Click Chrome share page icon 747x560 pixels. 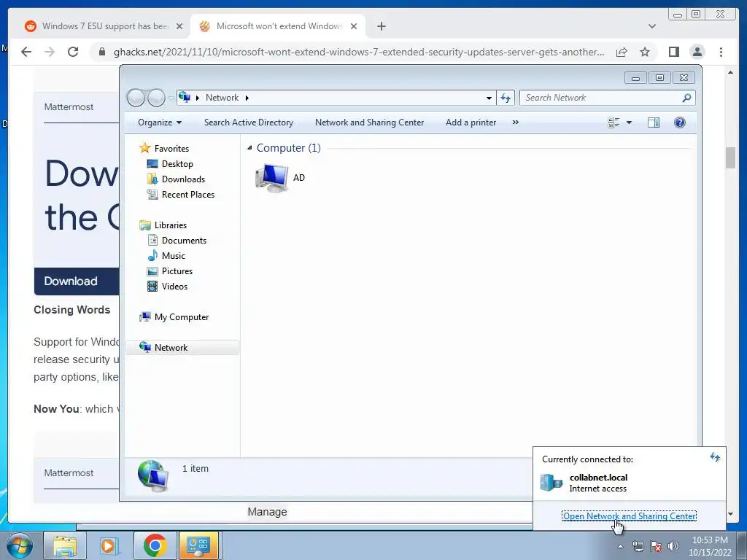(x=622, y=52)
